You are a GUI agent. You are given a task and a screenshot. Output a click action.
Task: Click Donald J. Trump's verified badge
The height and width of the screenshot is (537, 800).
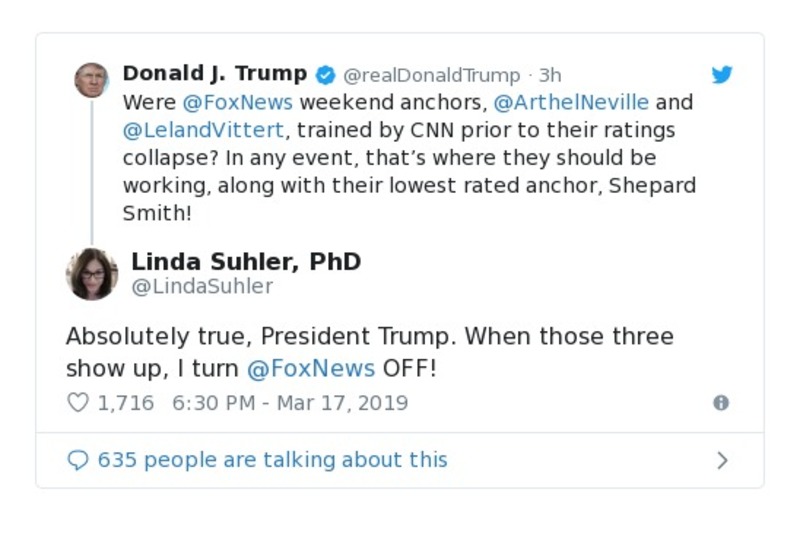[326, 75]
